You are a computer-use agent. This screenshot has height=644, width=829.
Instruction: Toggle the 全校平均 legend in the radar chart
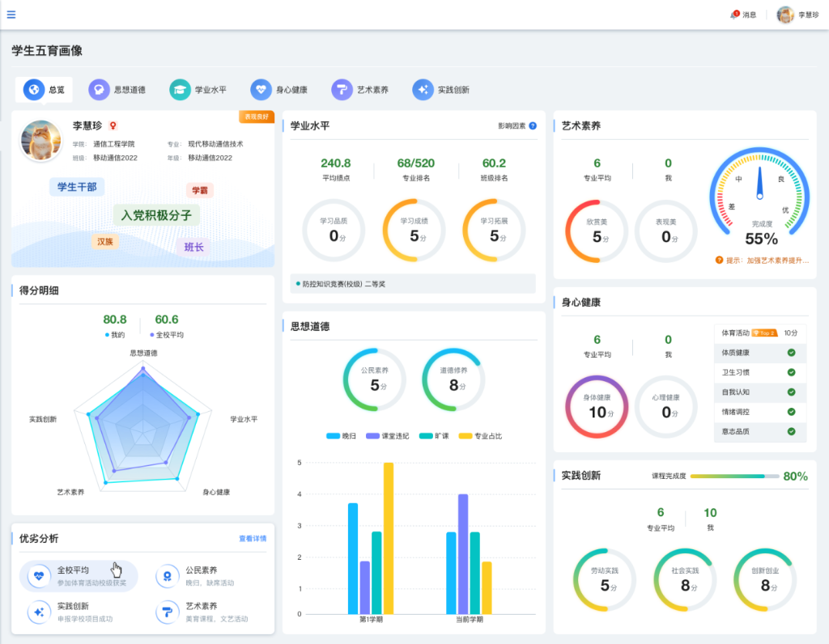click(167, 335)
